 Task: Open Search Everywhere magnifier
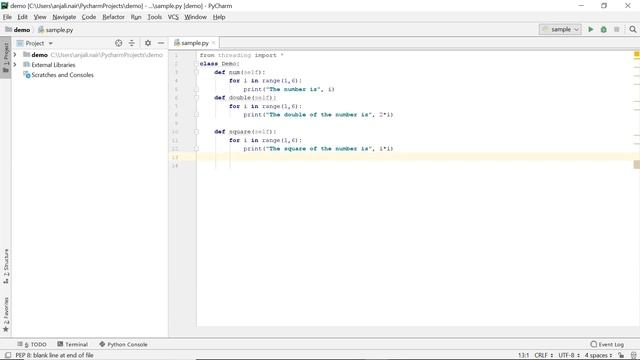coord(633,29)
